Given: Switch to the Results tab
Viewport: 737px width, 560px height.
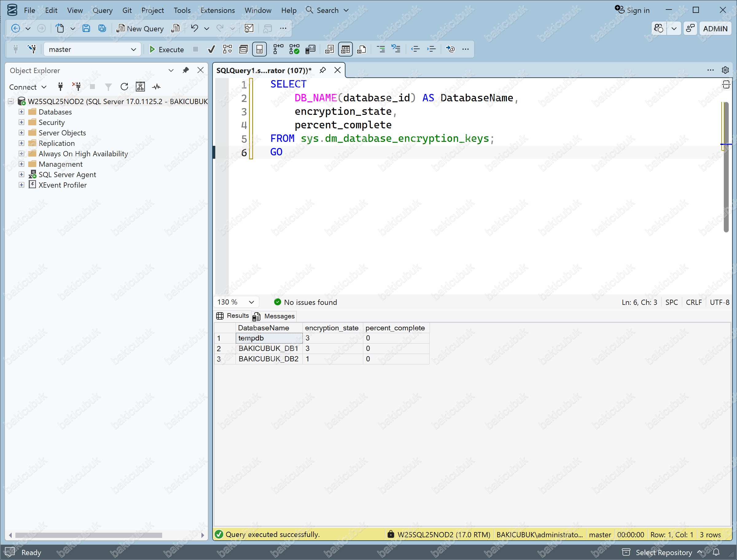Looking at the screenshot, I should [233, 316].
